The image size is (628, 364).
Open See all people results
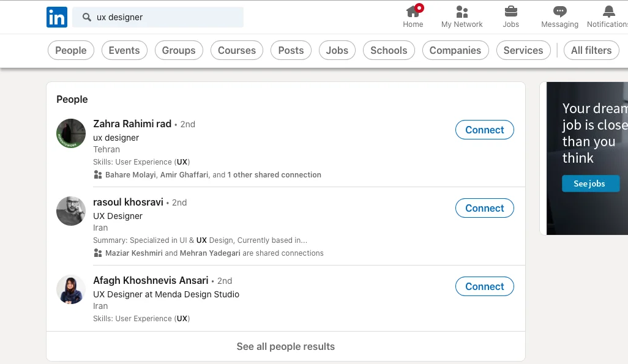point(286,346)
